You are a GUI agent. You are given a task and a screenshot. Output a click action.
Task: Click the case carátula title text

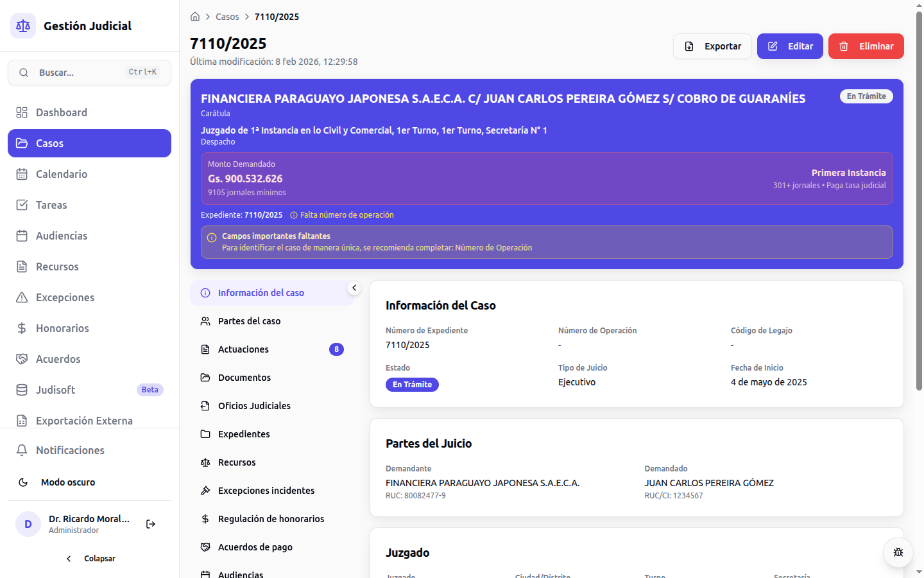coord(503,98)
